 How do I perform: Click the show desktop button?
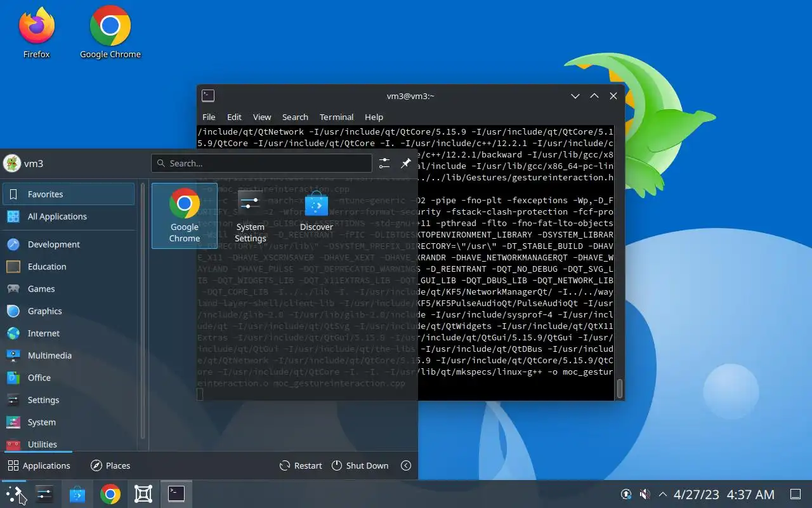(795, 494)
